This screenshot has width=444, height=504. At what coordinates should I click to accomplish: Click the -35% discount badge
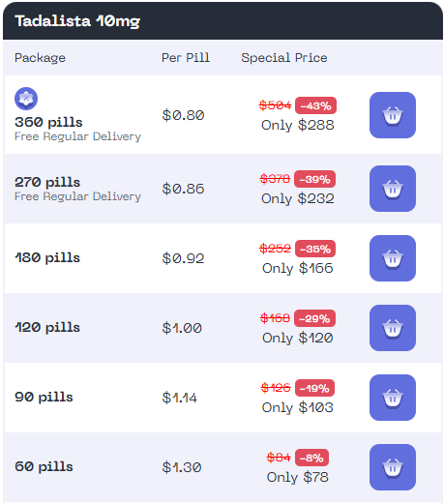(315, 249)
